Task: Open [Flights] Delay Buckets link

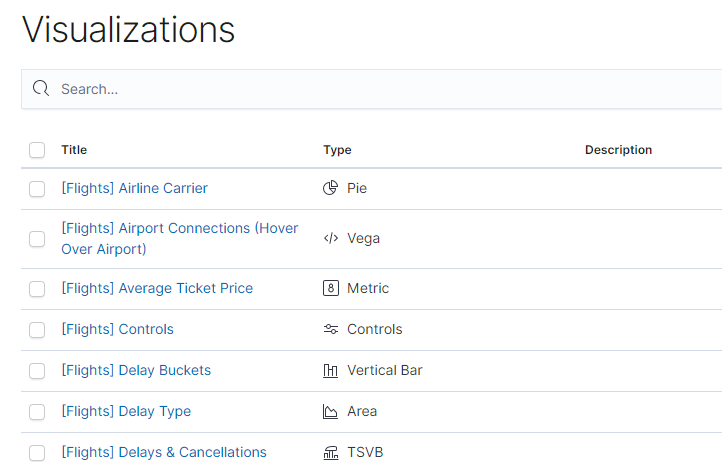Action: tap(136, 370)
